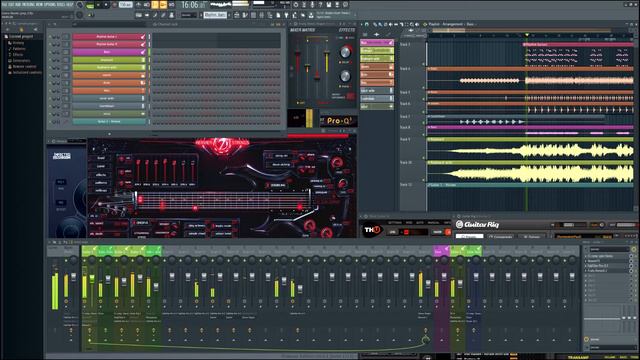Toggle the metronome icon
Image resolution: width=640 pixels, height=360 pixels.
click(138, 5)
